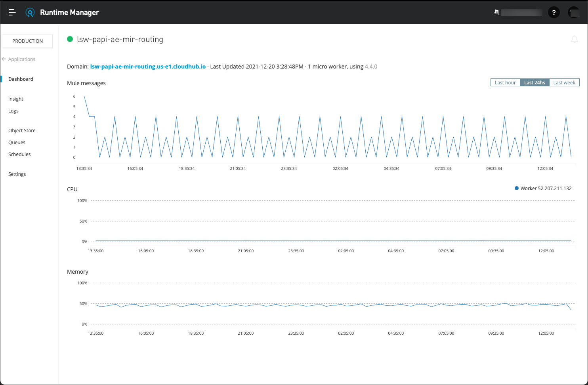Select Last 24hs time range
This screenshot has width=588, height=385.
point(535,82)
